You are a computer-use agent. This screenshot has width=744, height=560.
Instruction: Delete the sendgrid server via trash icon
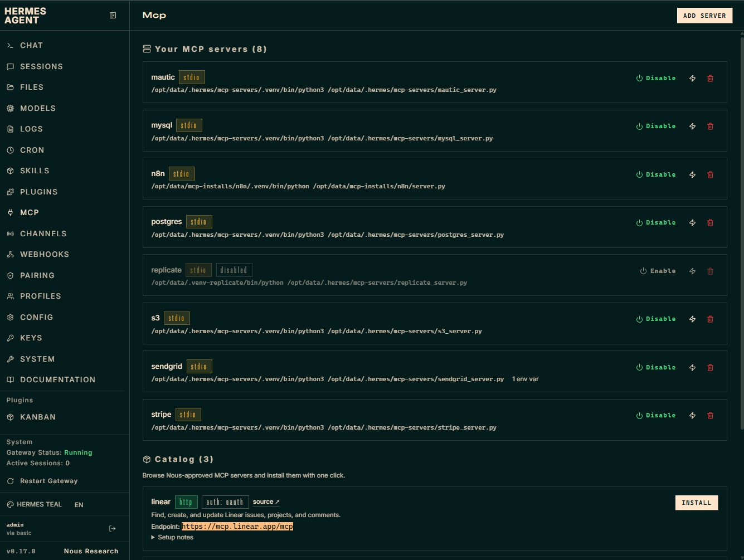[711, 368]
